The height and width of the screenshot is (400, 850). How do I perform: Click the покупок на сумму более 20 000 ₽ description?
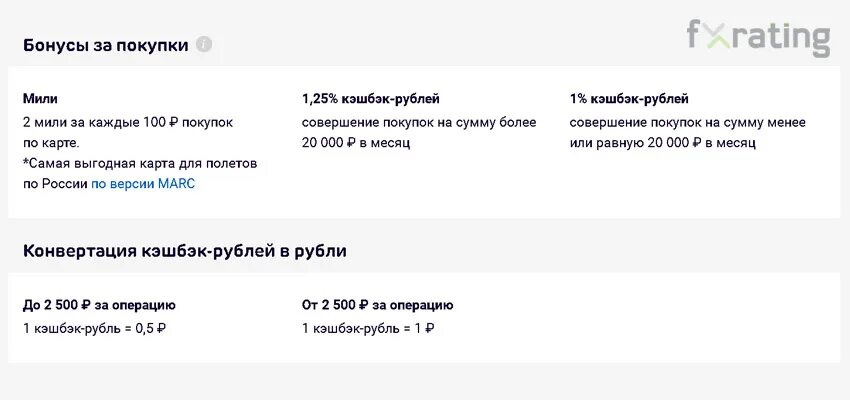click(419, 133)
